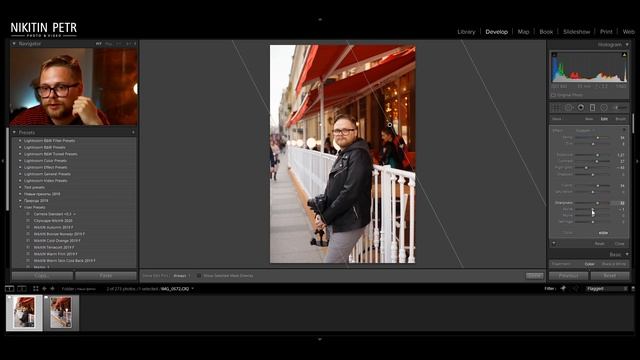Open the Effect preset dropdown
Image resolution: width=640 pixels, height=360 pixels.
pos(584,131)
